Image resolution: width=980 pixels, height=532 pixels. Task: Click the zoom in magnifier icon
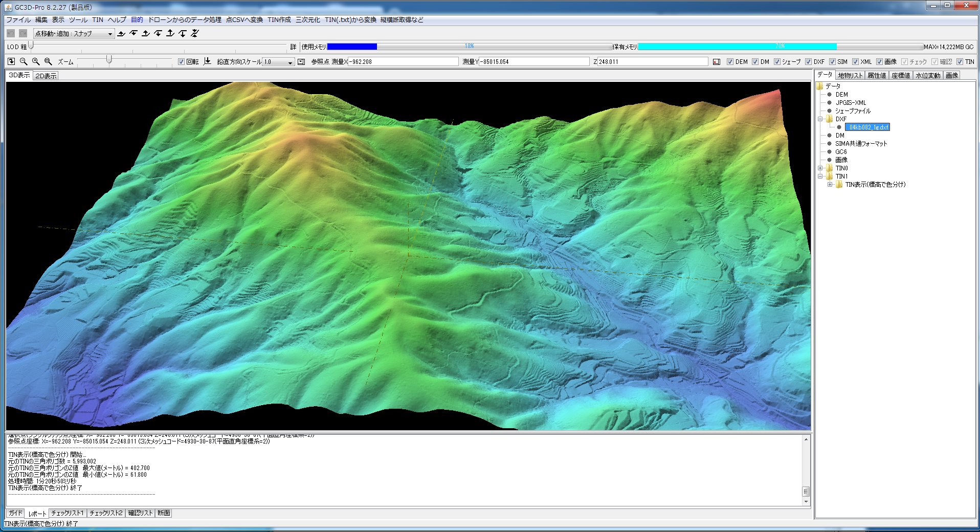pyautogui.click(x=36, y=61)
